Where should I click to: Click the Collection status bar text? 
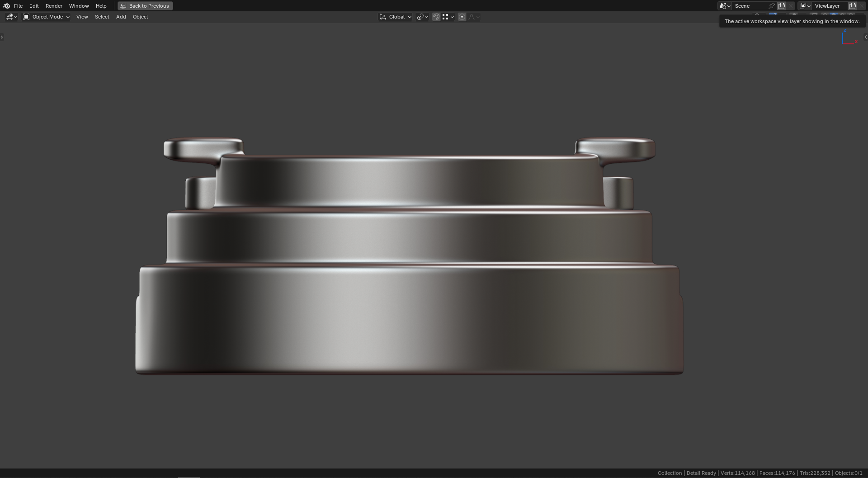670,473
